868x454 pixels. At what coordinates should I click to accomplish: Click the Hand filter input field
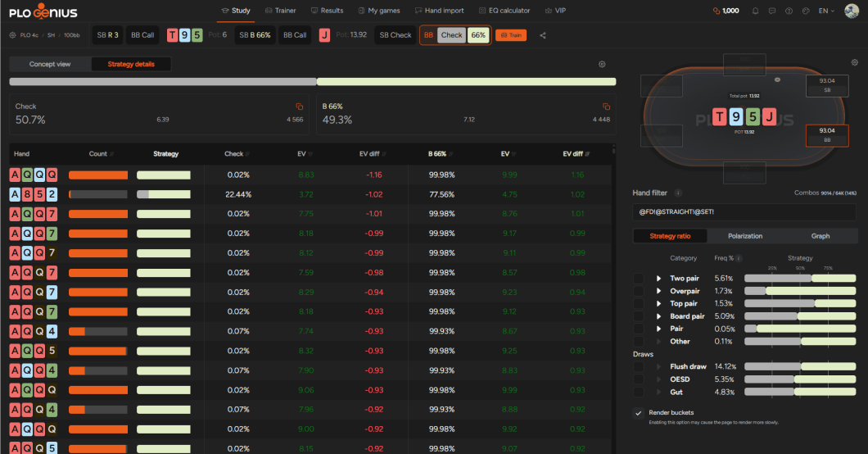(744, 212)
